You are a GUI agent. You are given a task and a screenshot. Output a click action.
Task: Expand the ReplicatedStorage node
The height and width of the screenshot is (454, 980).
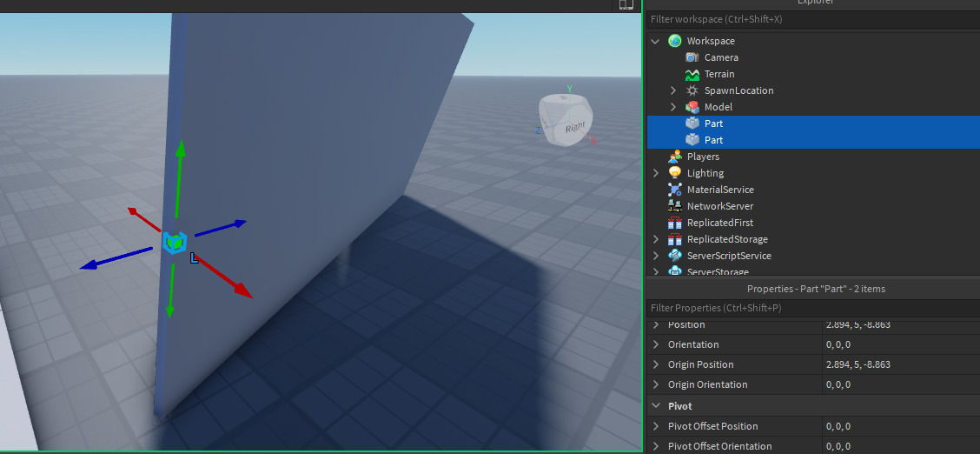click(655, 239)
